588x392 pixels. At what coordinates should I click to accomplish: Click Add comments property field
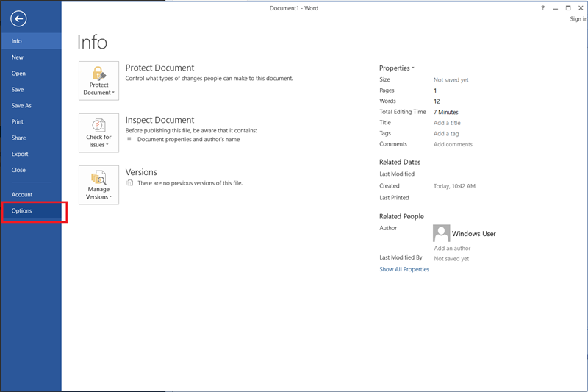pos(453,145)
